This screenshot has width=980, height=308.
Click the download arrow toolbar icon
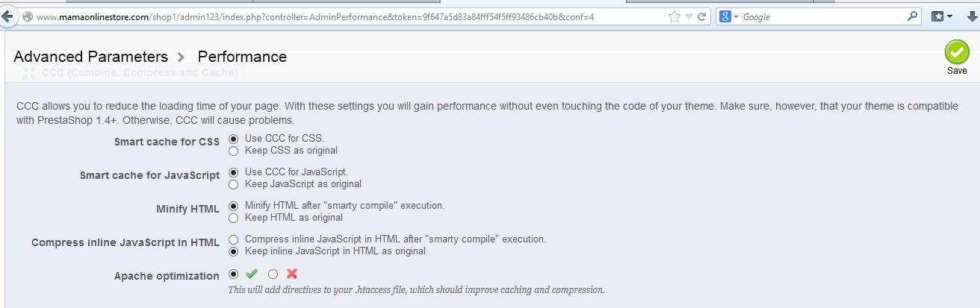(x=973, y=16)
